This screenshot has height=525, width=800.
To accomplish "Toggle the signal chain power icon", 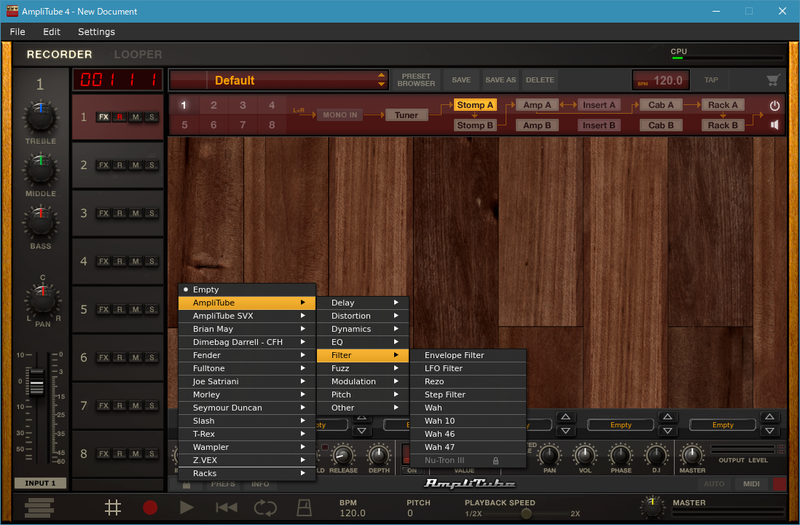I will click(x=774, y=106).
